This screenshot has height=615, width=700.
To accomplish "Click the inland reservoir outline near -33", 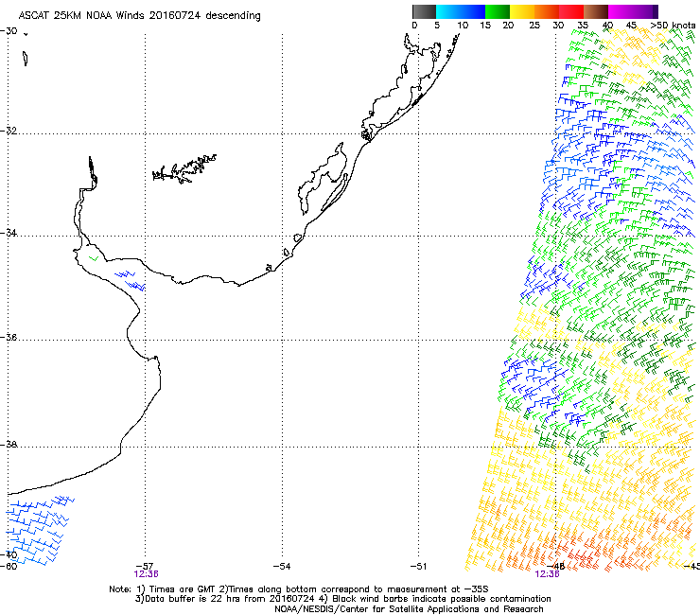I will point(184,168).
